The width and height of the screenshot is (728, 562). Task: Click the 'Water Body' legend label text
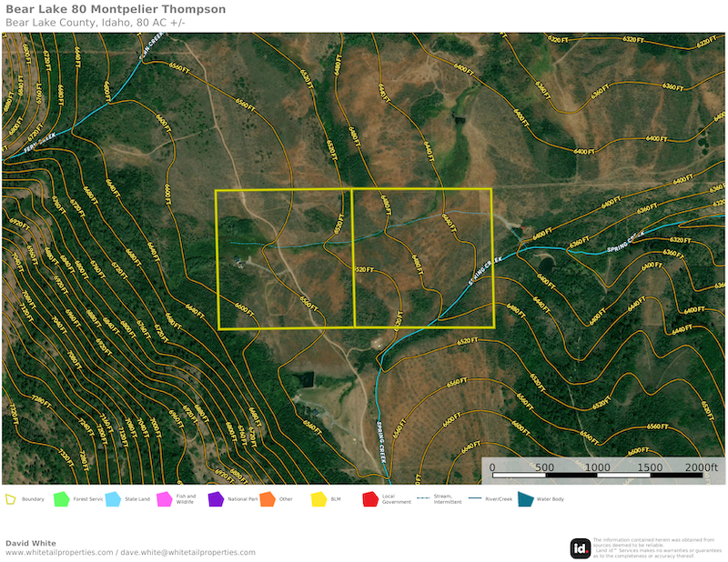551,499
